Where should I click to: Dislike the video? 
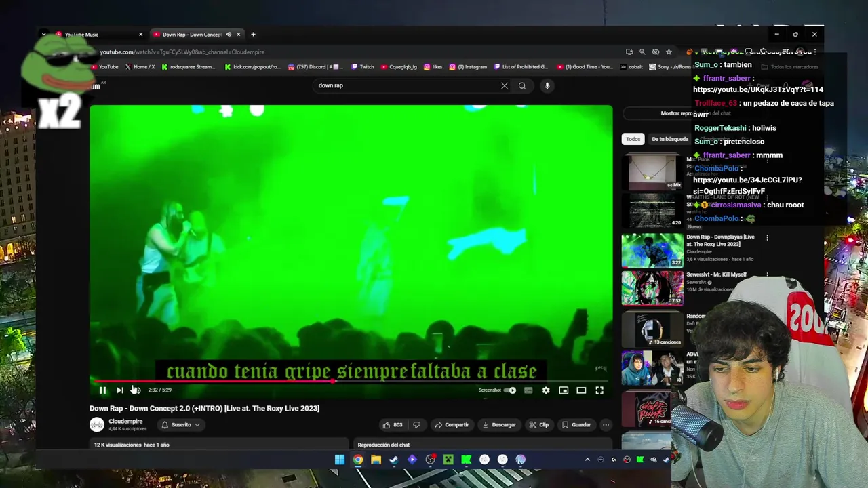tap(417, 425)
